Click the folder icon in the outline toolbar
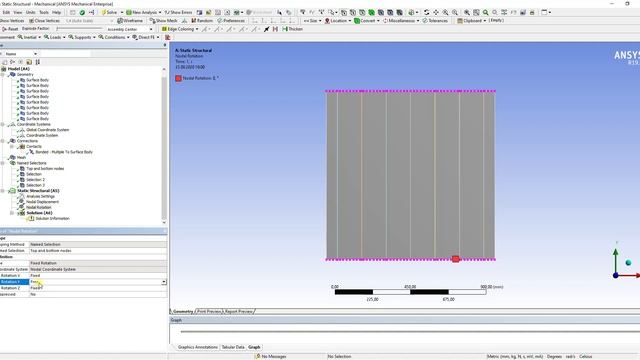 [x=29, y=62]
